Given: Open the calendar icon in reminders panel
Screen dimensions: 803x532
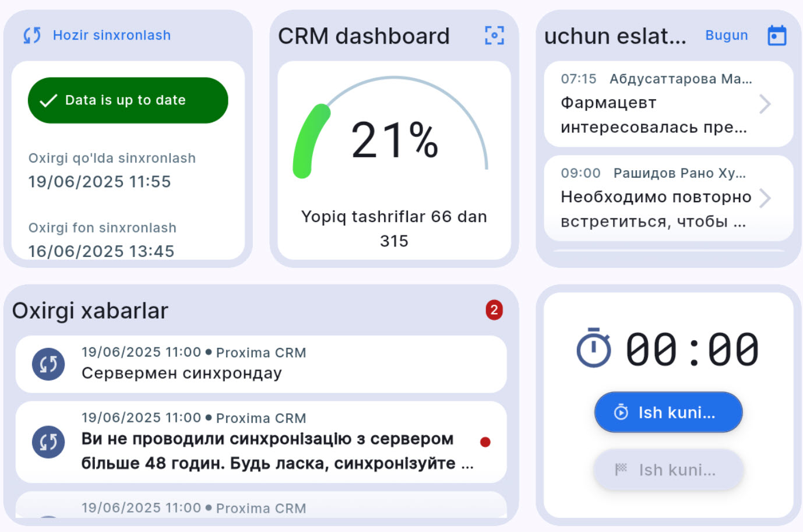Looking at the screenshot, I should (776, 36).
